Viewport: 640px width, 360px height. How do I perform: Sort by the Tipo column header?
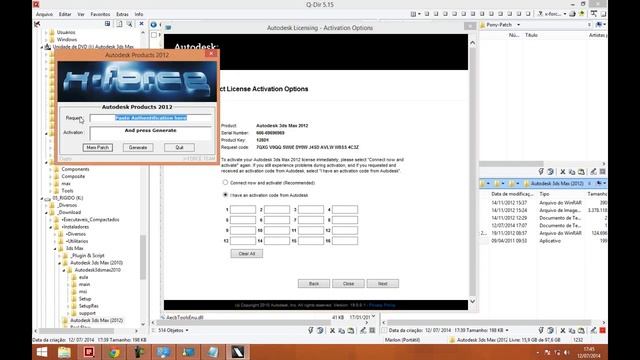[544, 194]
